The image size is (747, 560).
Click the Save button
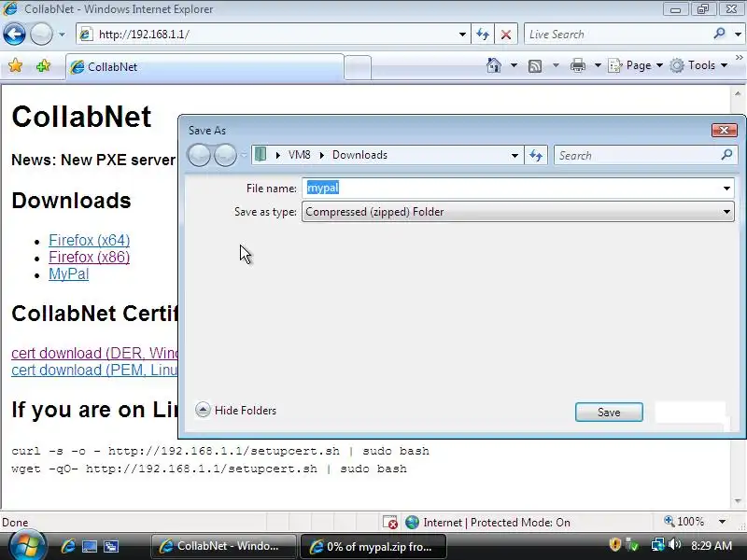(x=609, y=412)
